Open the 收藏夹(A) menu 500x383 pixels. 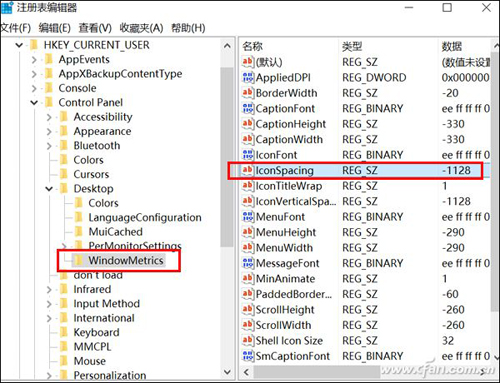[x=141, y=28]
